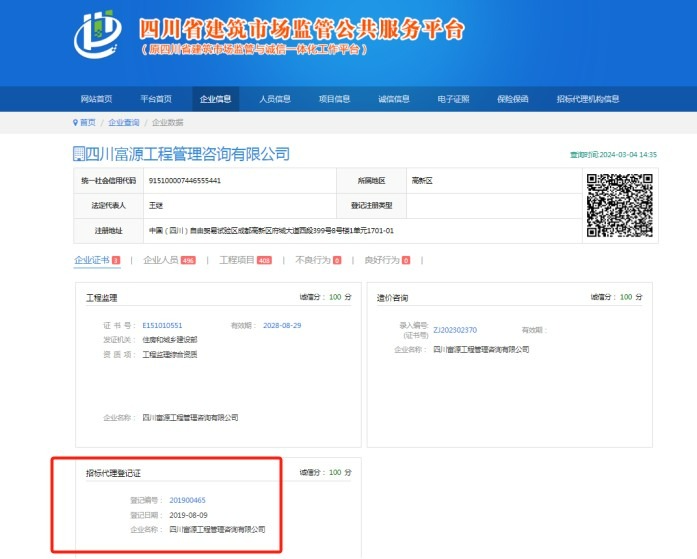The image size is (697, 559).
Task: Click the company title 四川富源工程管理咨询有限公司
Action: point(187,154)
